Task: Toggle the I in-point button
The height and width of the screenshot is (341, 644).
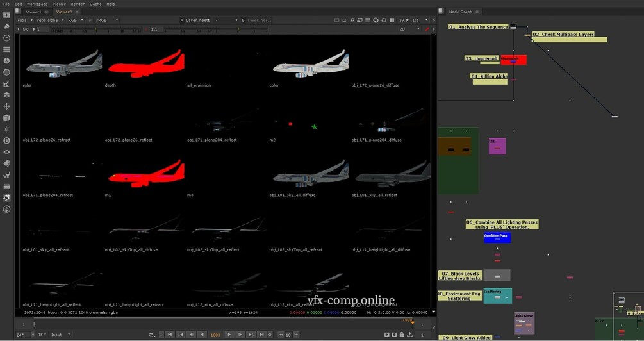Action: click(161, 335)
